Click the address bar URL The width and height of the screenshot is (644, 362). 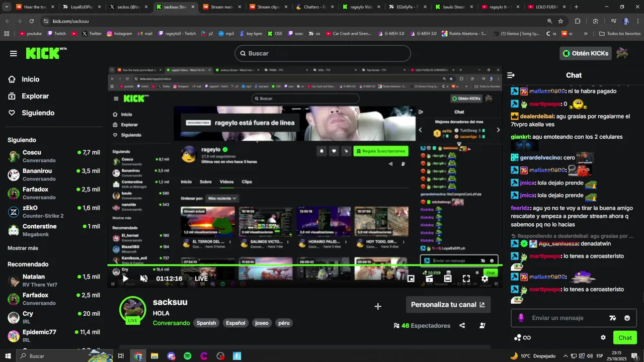(70, 21)
